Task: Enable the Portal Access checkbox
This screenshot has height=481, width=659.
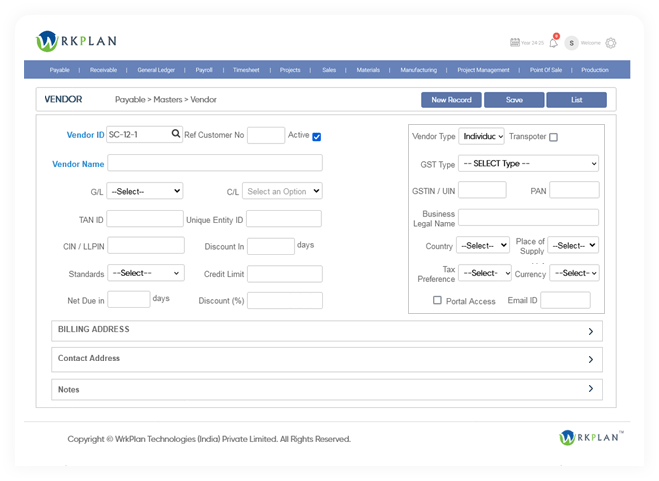Action: [437, 300]
